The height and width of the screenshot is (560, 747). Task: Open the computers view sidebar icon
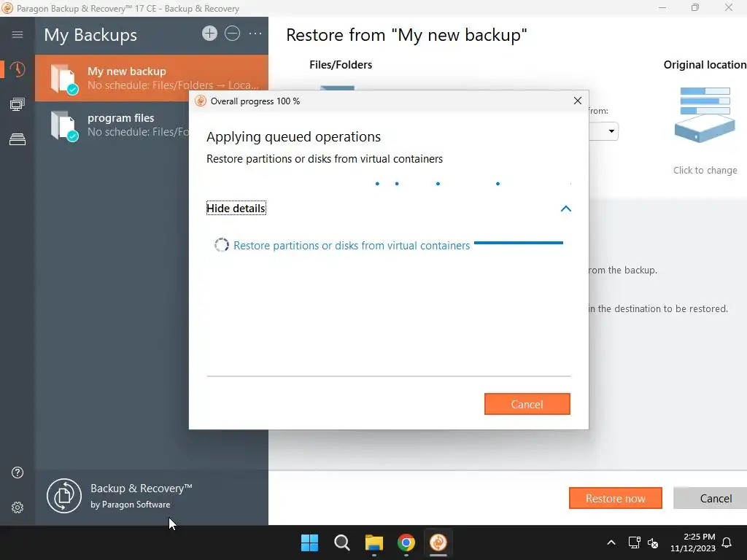(x=18, y=104)
